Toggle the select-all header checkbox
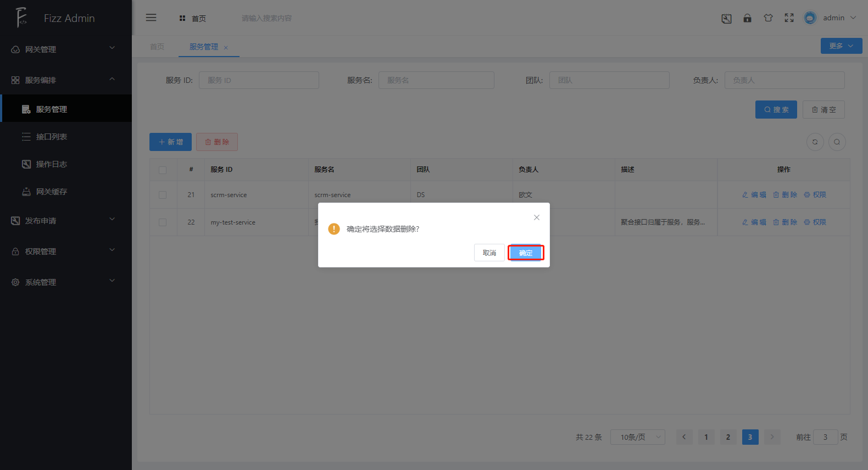Viewport: 868px width, 470px height. (163, 170)
